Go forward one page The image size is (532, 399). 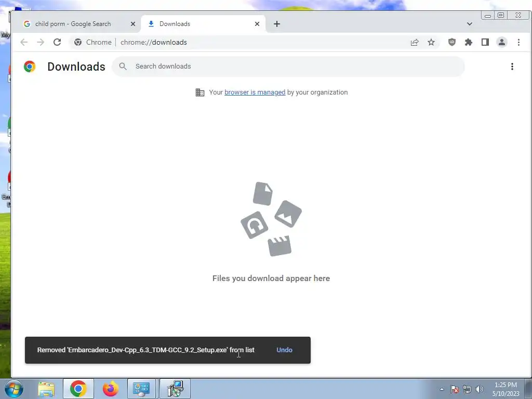pyautogui.click(x=41, y=42)
